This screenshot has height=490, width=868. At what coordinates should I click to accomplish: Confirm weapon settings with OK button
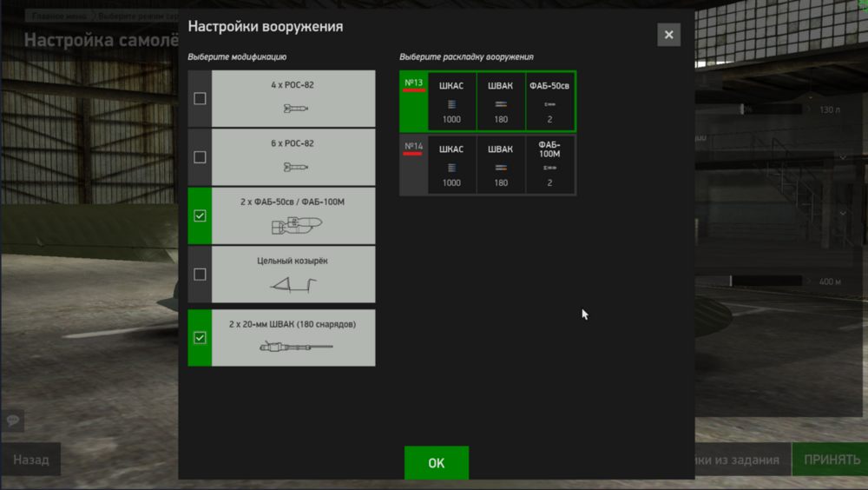[437, 463]
